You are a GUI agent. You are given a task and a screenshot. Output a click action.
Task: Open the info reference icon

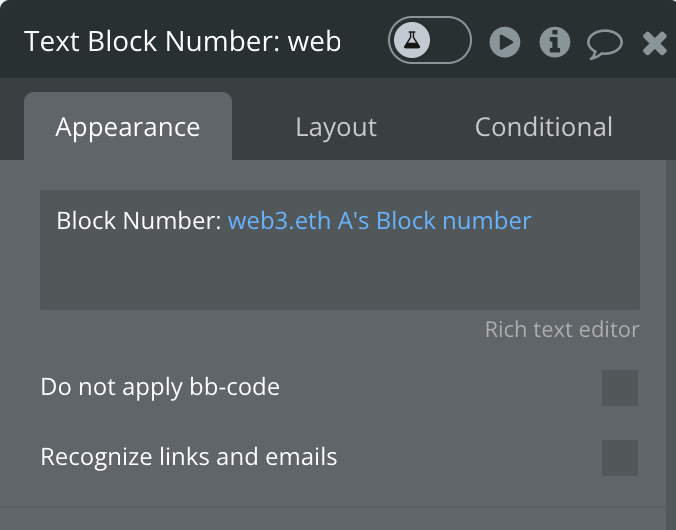pyautogui.click(x=555, y=42)
